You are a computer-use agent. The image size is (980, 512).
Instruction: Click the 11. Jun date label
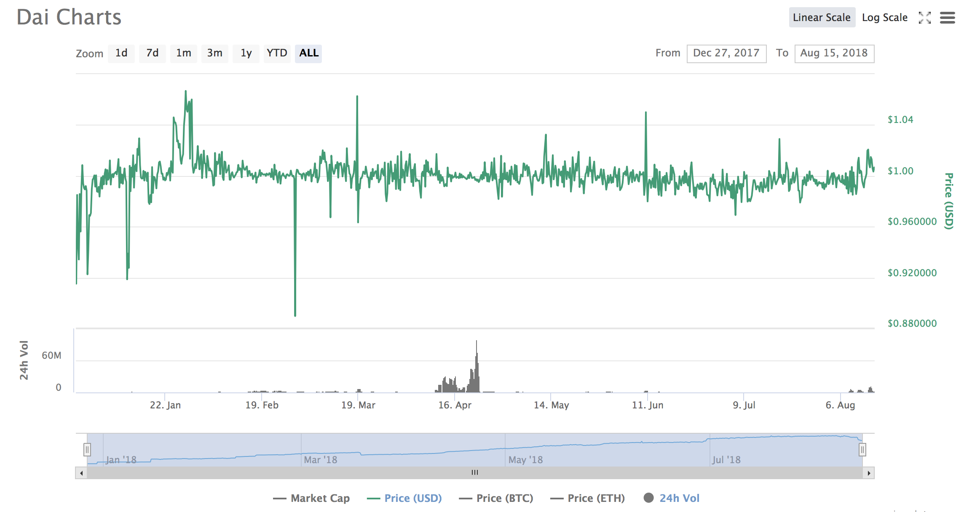648,405
